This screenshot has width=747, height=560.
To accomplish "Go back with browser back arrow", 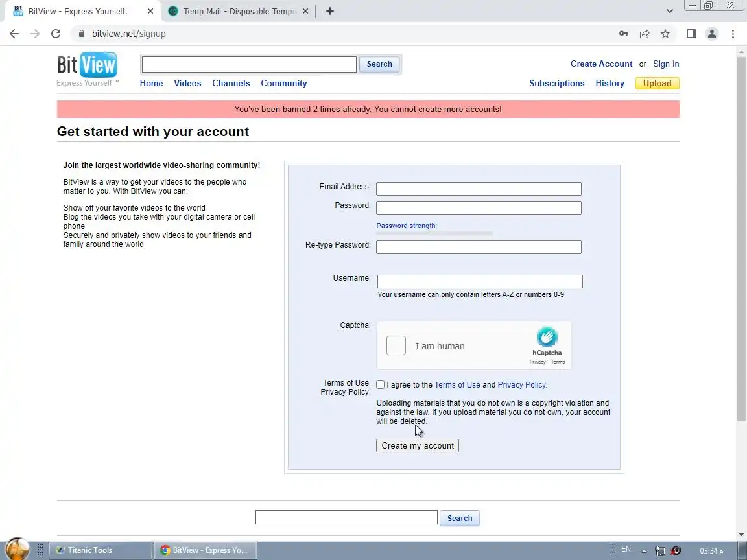I will [x=14, y=34].
